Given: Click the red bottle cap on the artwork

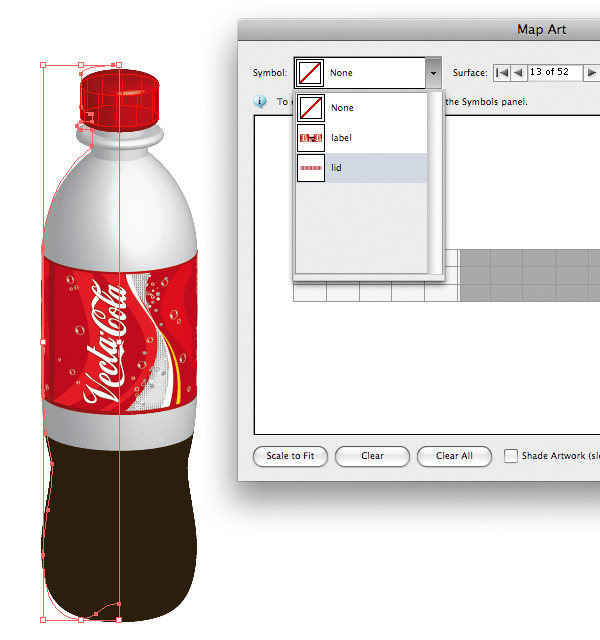Looking at the screenshot, I should [119, 100].
